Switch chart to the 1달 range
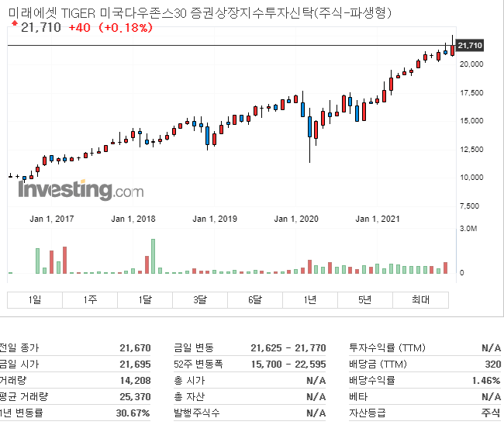 pyautogui.click(x=145, y=300)
